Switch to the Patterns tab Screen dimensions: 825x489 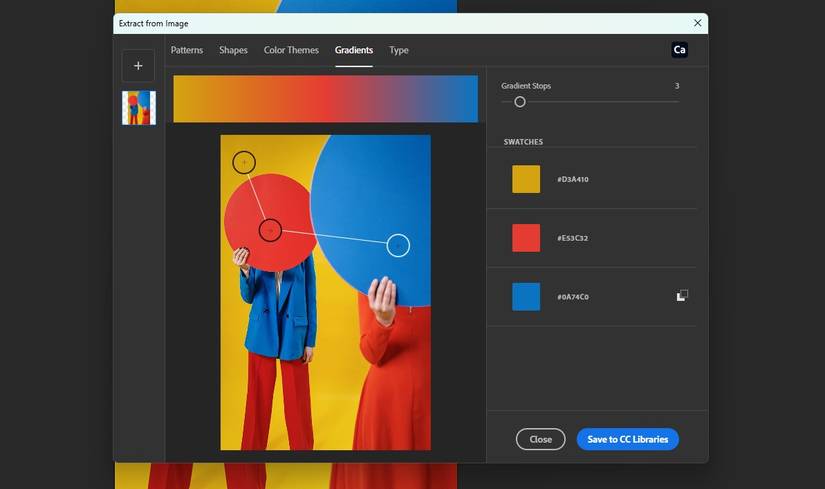(187, 50)
